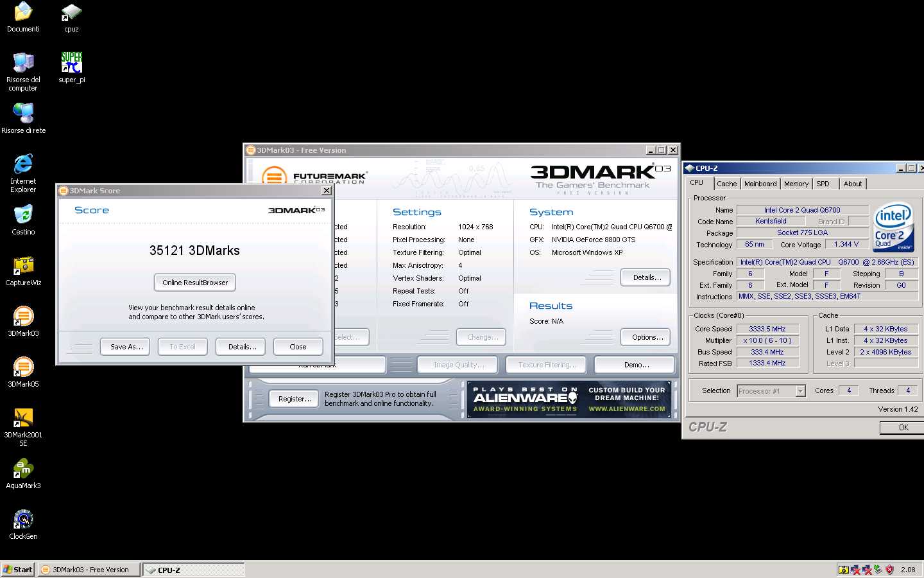Click the 3DMark Score title bar icon
This screenshot has height=578, width=924.
[x=64, y=191]
